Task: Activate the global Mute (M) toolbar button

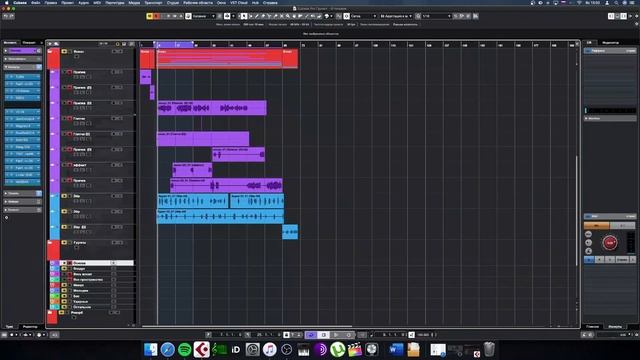Action: coord(149,16)
